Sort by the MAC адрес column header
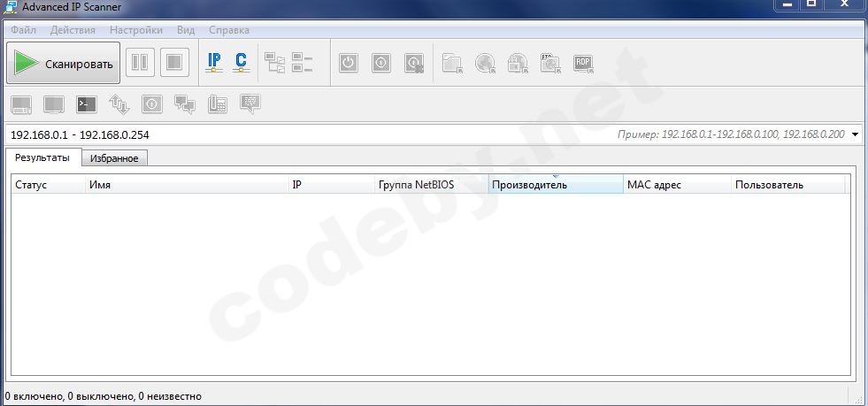Image resolution: width=868 pixels, height=406 pixels. click(677, 185)
